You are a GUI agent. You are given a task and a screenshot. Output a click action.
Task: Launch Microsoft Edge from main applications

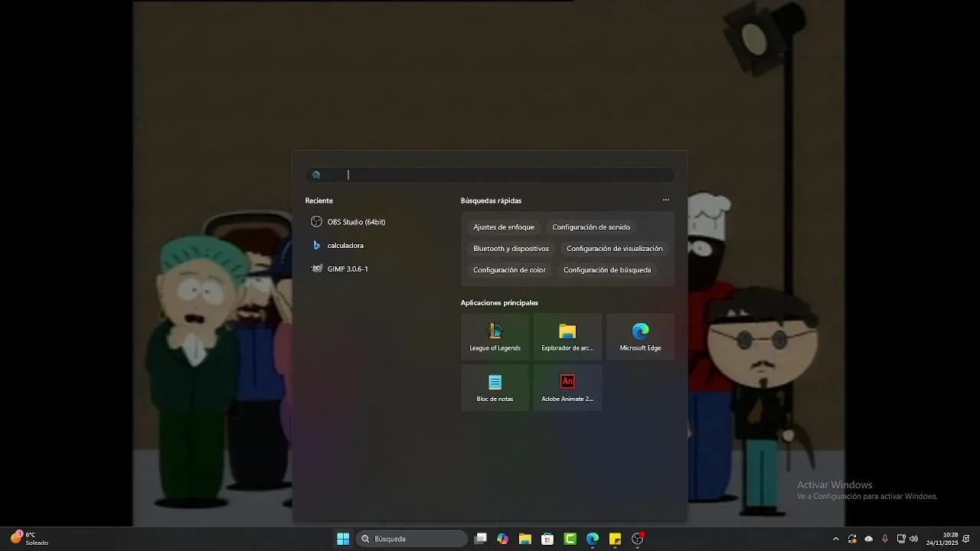(640, 337)
